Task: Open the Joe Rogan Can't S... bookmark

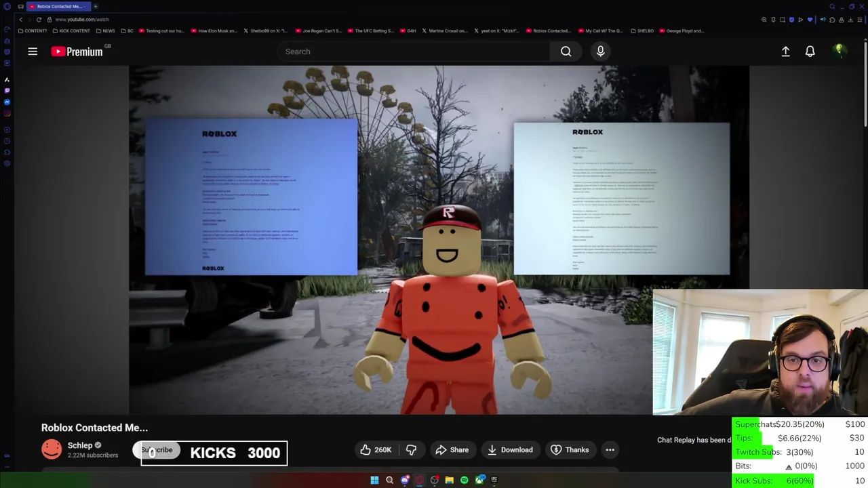Action: click(319, 30)
